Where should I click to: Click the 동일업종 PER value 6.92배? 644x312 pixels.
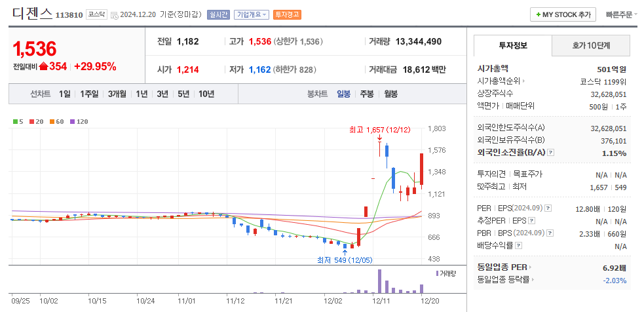[x=614, y=268]
